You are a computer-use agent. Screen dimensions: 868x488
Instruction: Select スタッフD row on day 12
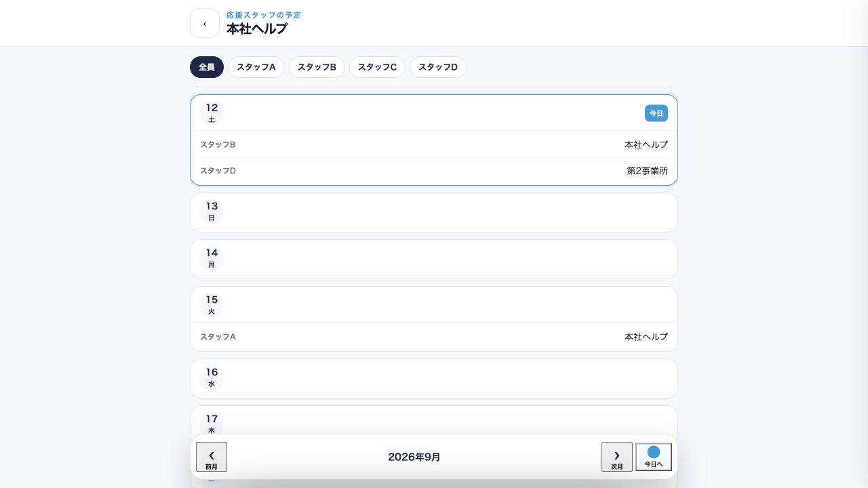434,171
